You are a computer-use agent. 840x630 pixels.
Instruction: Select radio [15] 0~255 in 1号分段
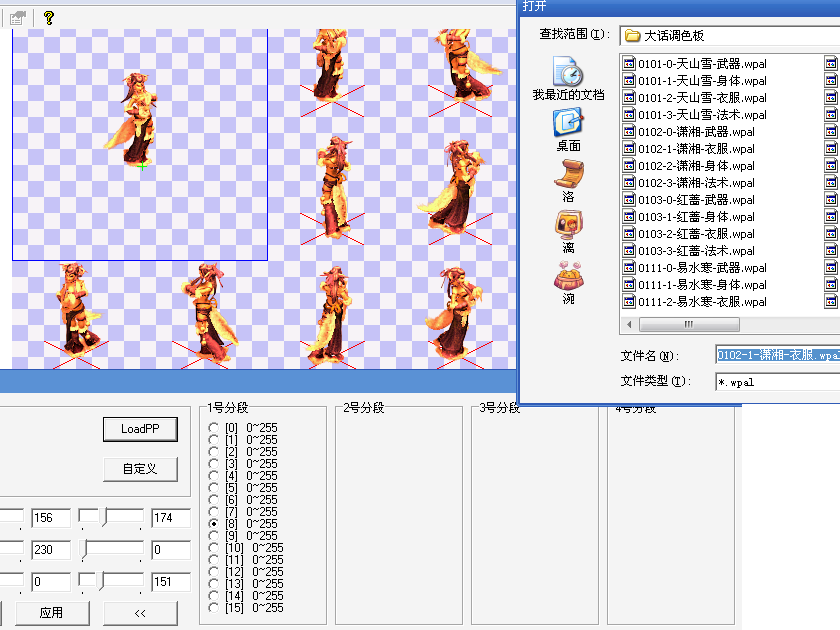[213, 608]
